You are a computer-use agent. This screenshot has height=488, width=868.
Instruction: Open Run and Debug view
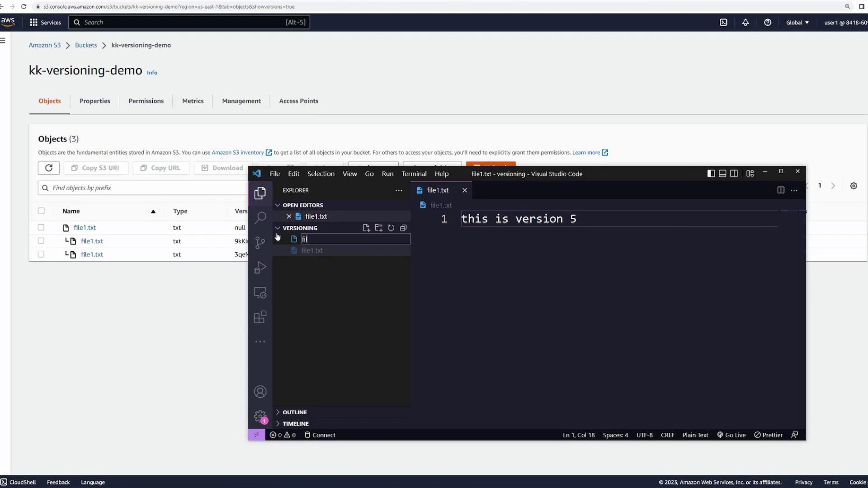click(260, 267)
